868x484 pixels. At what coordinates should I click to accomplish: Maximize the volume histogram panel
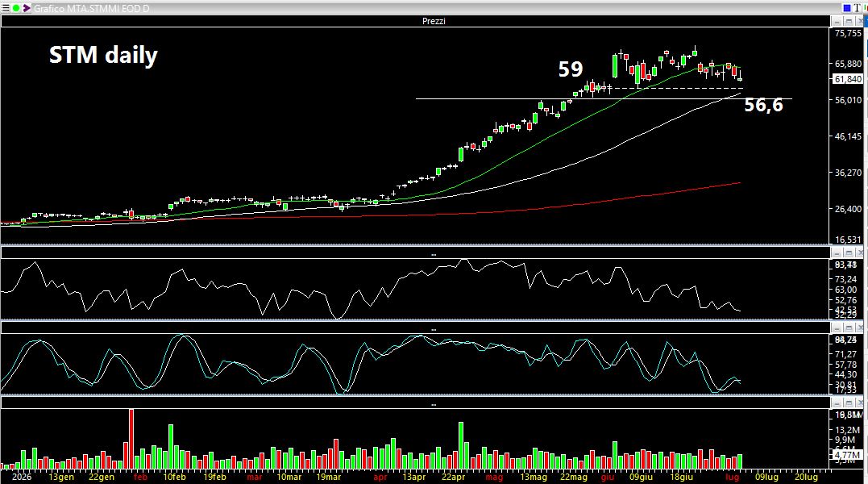[849, 403]
